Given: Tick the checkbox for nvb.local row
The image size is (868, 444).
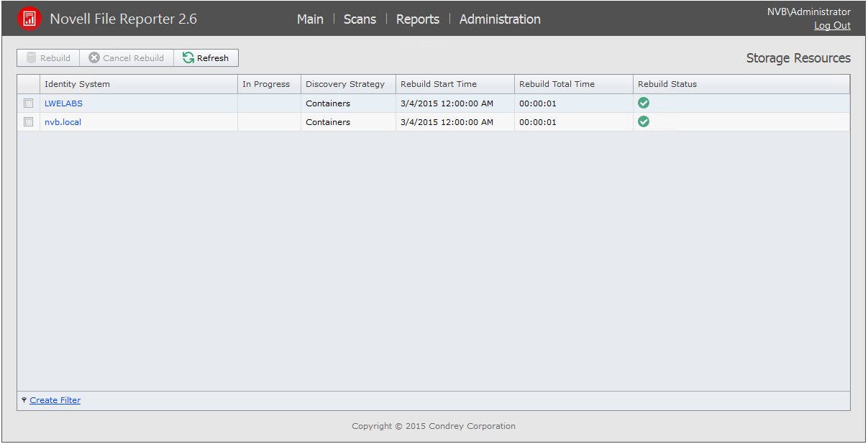Looking at the screenshot, I should [x=29, y=122].
